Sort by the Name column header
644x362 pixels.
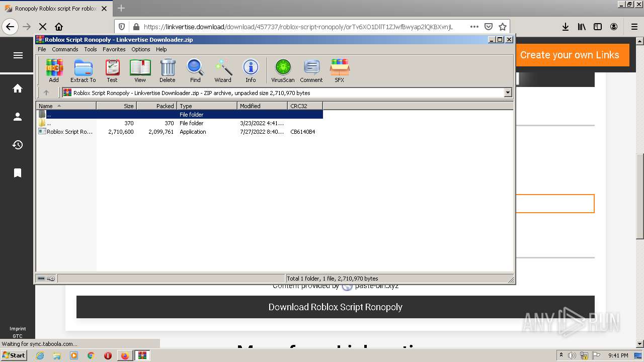pos(66,106)
